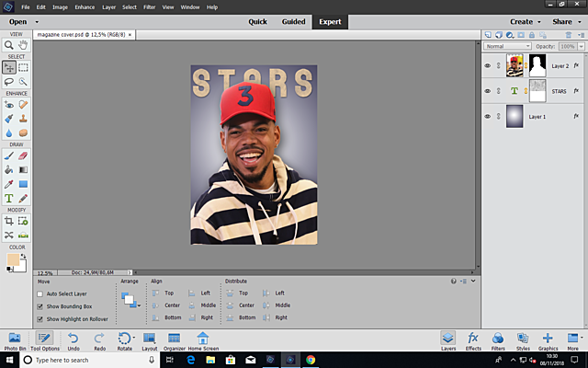Open the Organizer
Image resolution: width=588 pixels, height=368 pixels.
point(175,341)
